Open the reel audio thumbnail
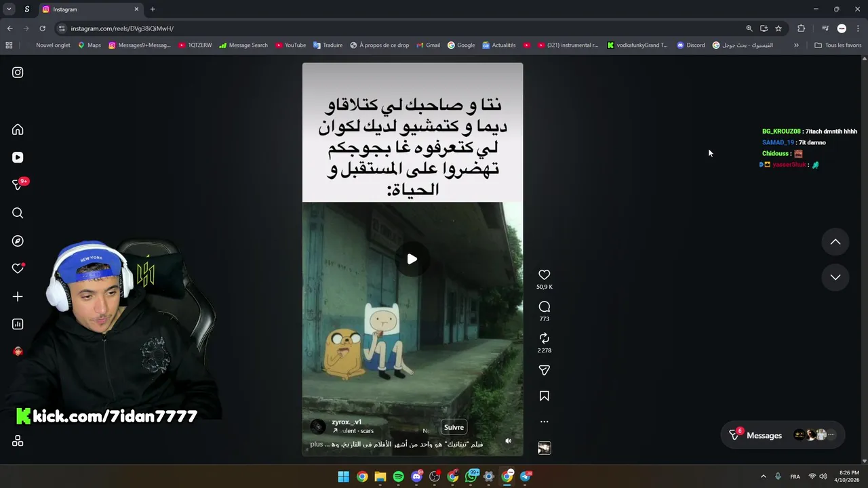 pos(544,448)
